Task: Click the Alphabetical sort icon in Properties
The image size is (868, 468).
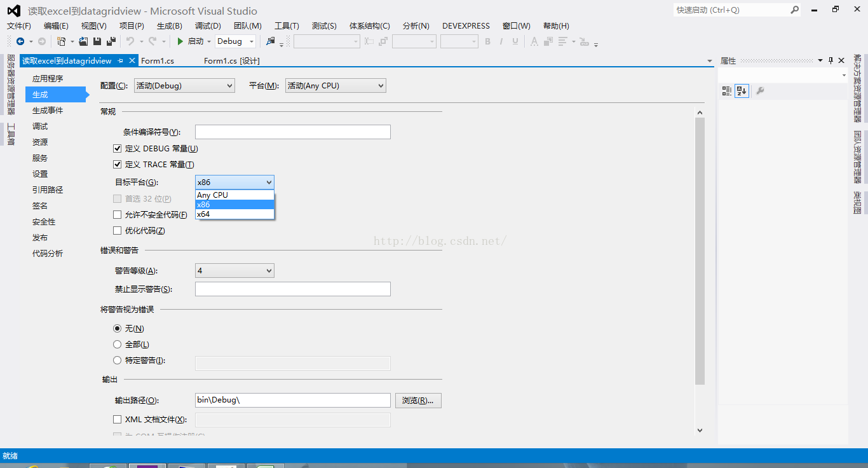Action: 742,91
